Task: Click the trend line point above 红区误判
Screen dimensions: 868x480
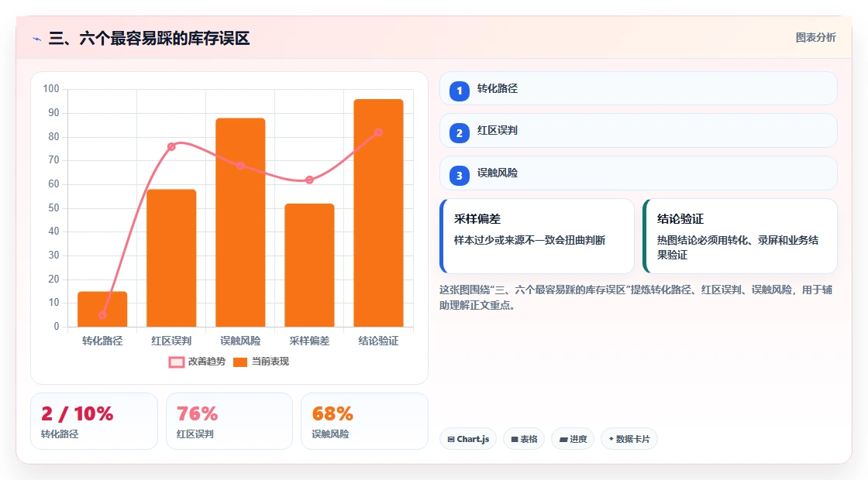Action: [171, 146]
